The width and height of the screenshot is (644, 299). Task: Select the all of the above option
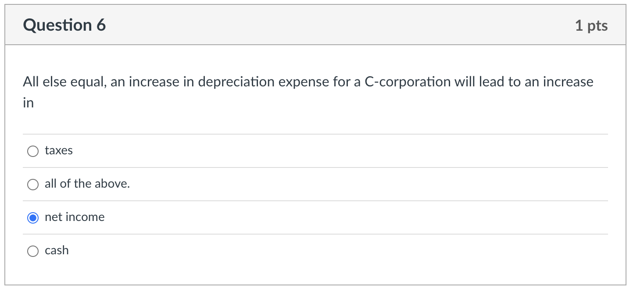pyautogui.click(x=32, y=184)
